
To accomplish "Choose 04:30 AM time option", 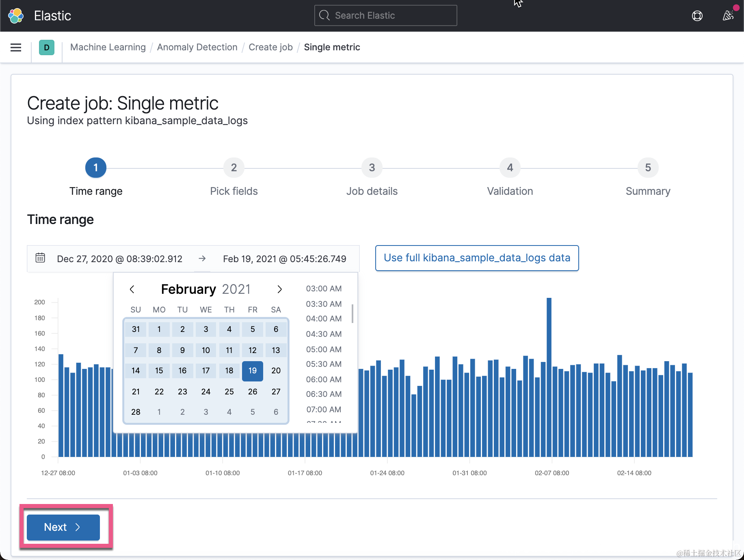I will point(324,334).
